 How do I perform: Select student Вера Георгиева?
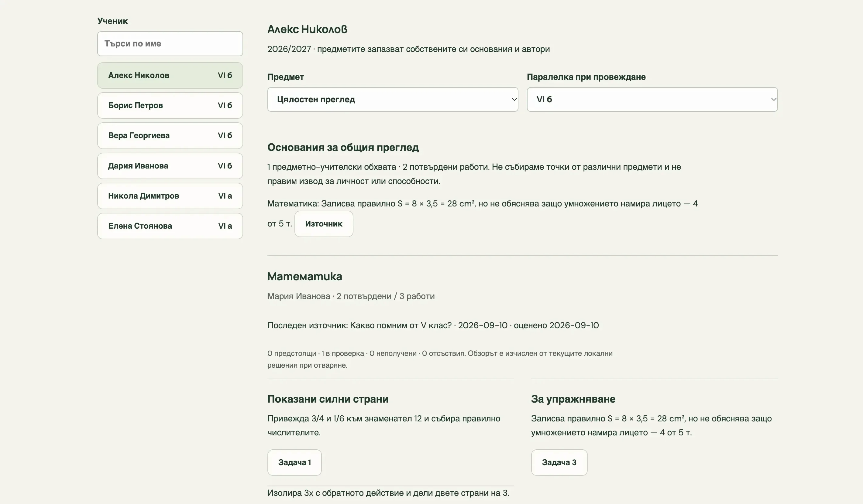coord(170,135)
